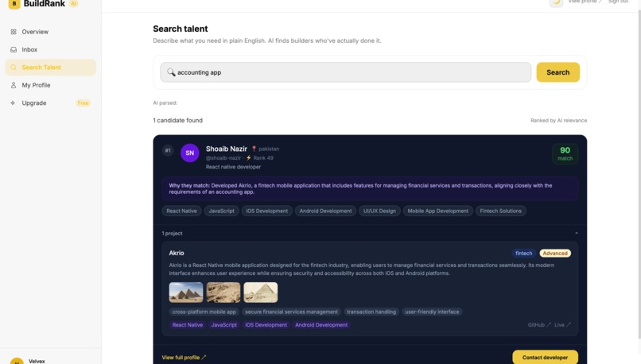Screen dimensions: 641x364
Task: Click the SN avatar of Shoaib Nazir
Action: click(x=190, y=153)
